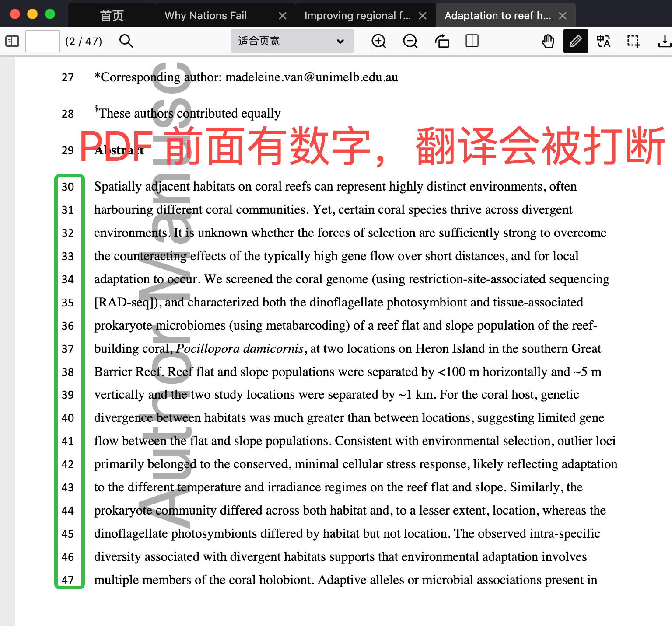
Task: Click 'These authors contributed equally' line
Action: click(187, 113)
